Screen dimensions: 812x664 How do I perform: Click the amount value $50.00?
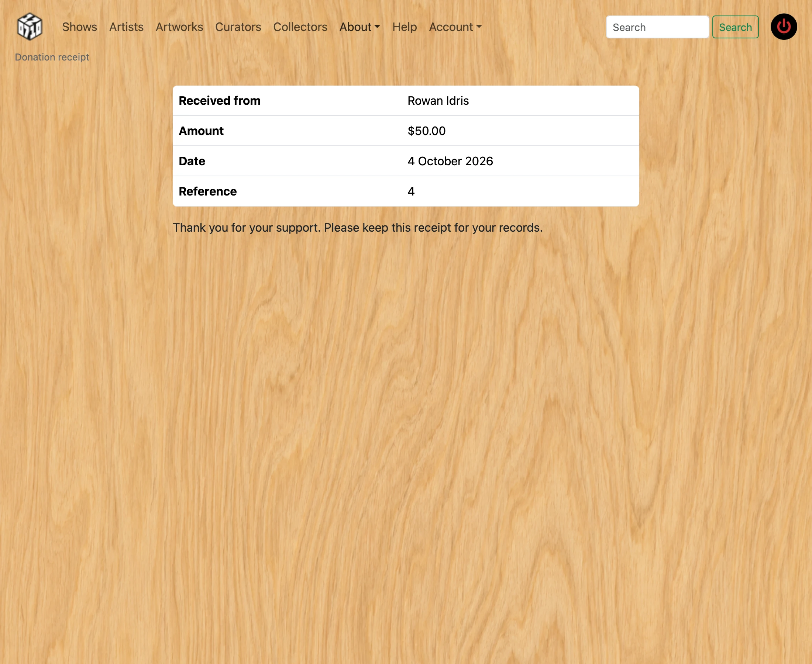pos(427,131)
